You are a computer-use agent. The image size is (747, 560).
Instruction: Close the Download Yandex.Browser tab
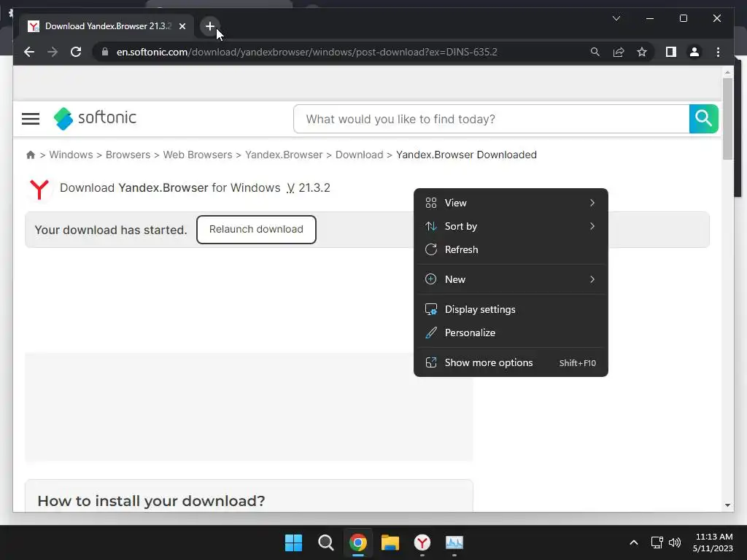click(x=182, y=26)
